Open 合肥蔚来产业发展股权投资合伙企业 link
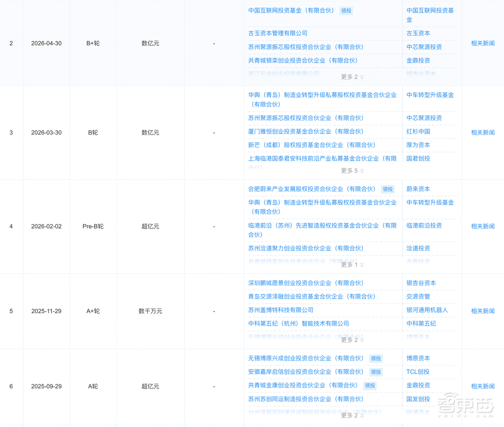The height and width of the screenshot is (427, 504). [312, 189]
